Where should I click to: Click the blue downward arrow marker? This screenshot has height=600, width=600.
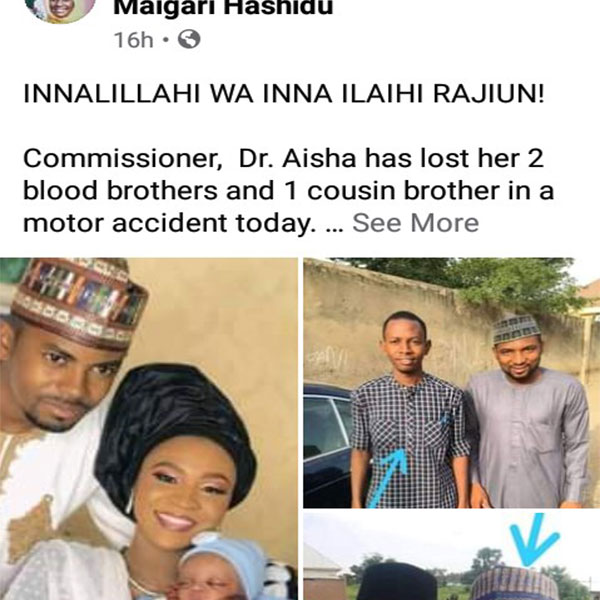pyautogui.click(x=535, y=539)
